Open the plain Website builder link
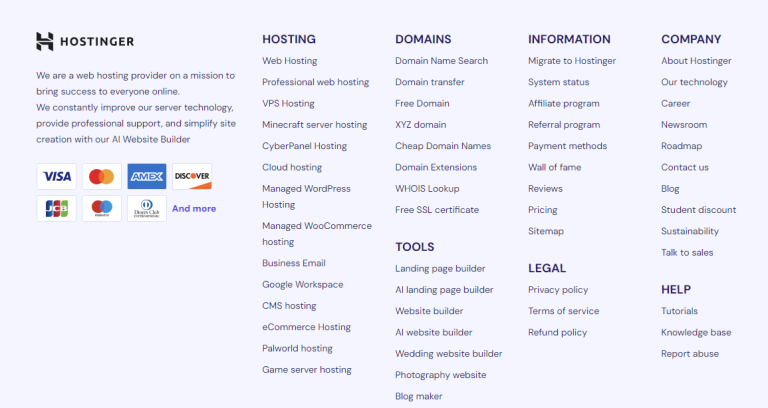The height and width of the screenshot is (408, 768). click(429, 311)
